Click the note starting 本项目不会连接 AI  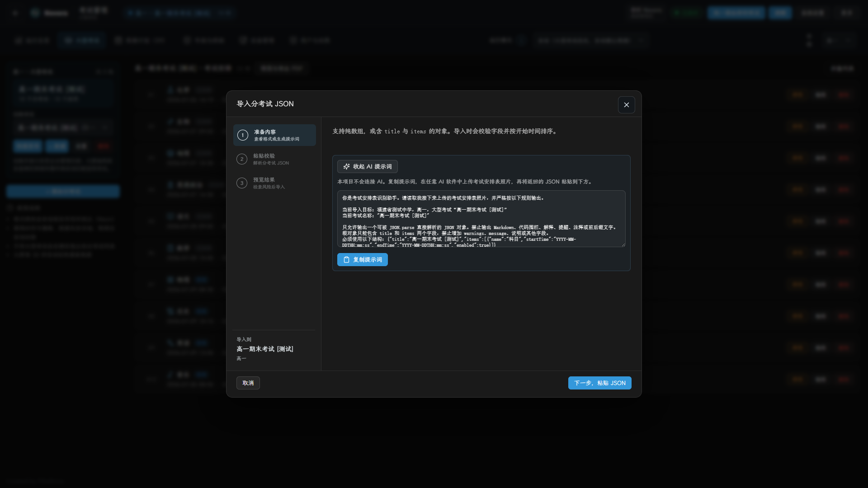(465, 182)
